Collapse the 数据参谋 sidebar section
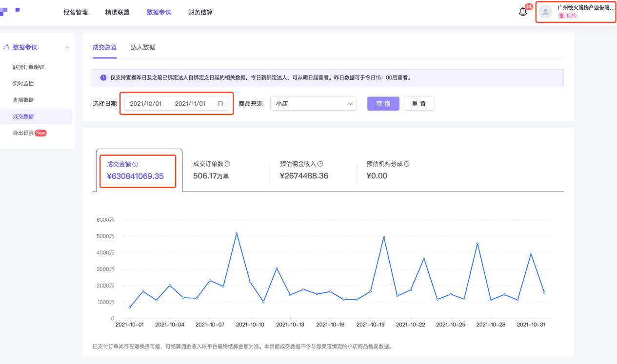The height and width of the screenshot is (364, 617). point(67,47)
